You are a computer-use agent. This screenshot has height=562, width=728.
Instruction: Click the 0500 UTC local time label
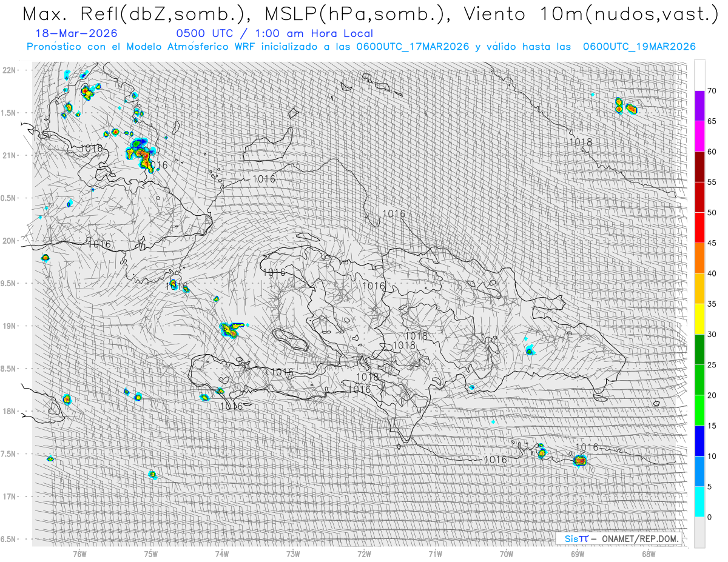[x=274, y=33]
